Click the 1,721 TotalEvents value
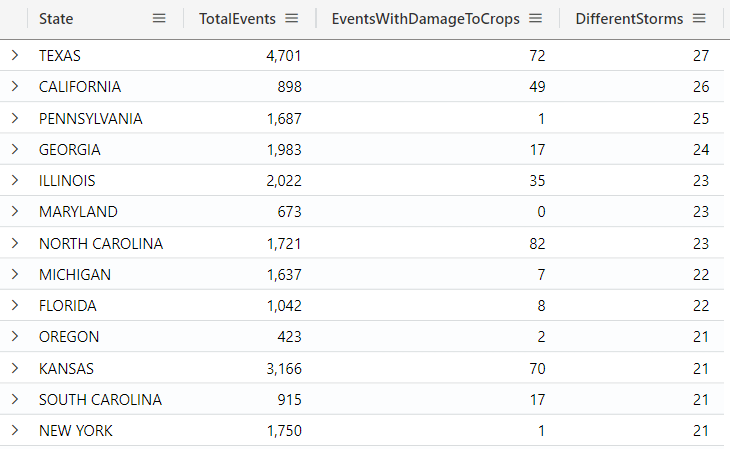The width and height of the screenshot is (730, 449). click(x=284, y=244)
